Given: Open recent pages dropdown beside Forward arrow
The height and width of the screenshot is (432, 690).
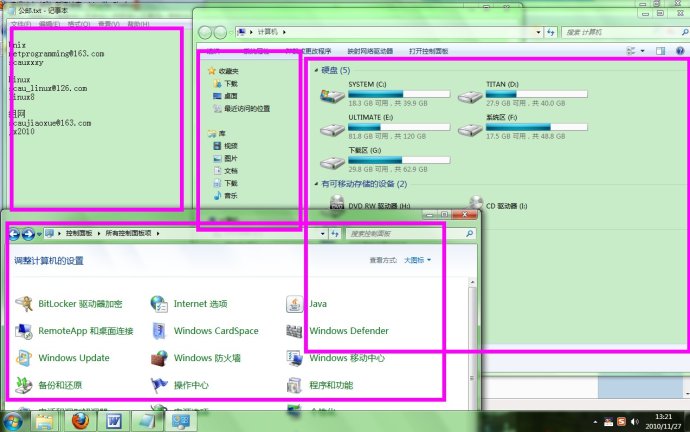Looking at the screenshot, I should coord(39,234).
